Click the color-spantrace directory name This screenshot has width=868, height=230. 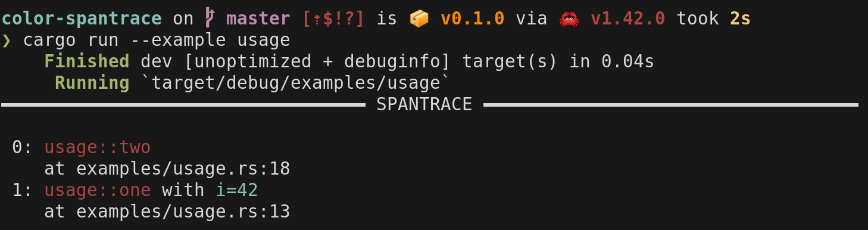point(82,18)
